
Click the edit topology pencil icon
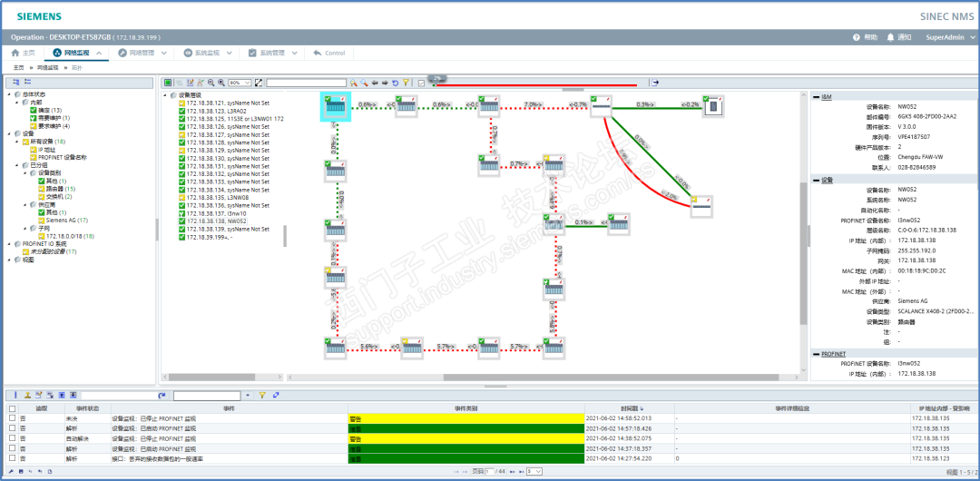pos(190,83)
